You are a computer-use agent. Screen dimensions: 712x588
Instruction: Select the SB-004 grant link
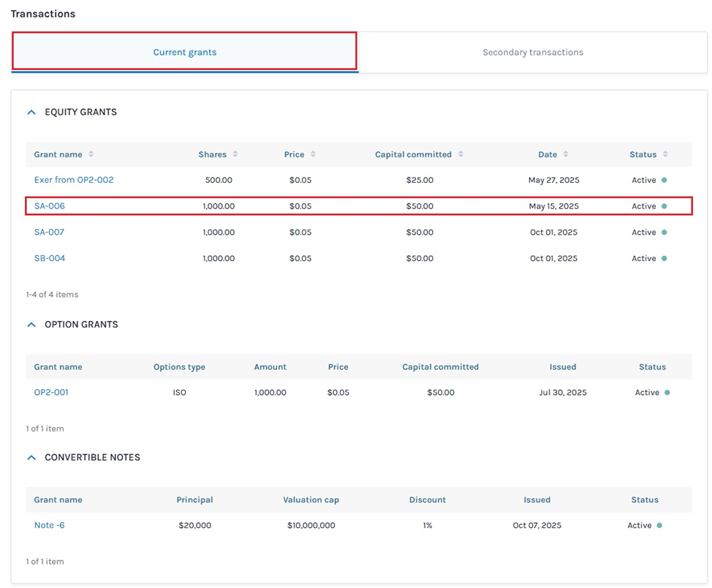50,258
